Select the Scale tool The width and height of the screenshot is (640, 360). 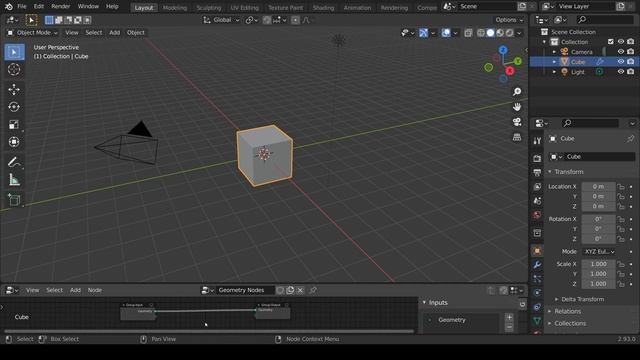[14, 124]
